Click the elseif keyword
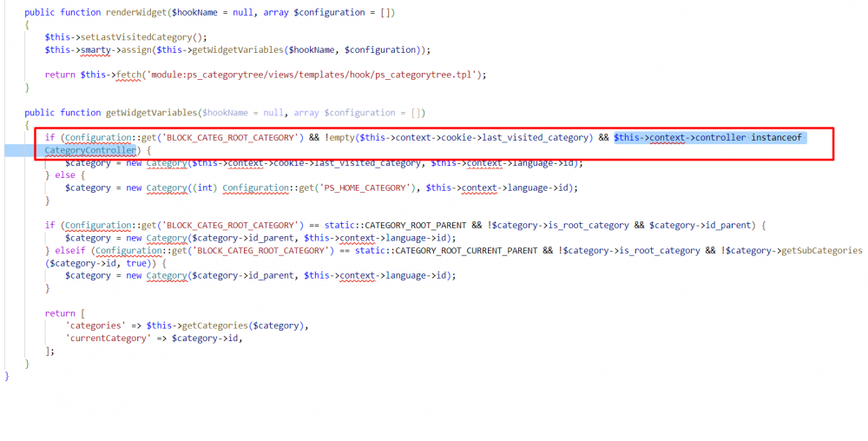Screen dimensions: 868x441 coord(70,250)
